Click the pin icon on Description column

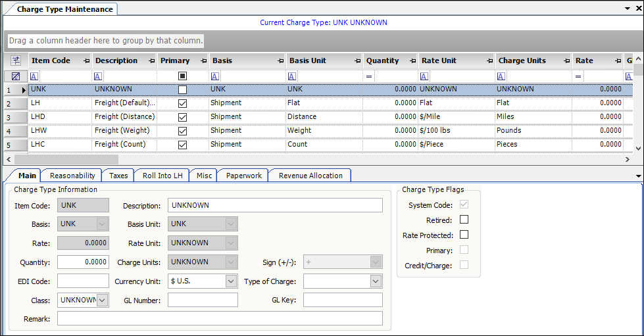(x=152, y=60)
